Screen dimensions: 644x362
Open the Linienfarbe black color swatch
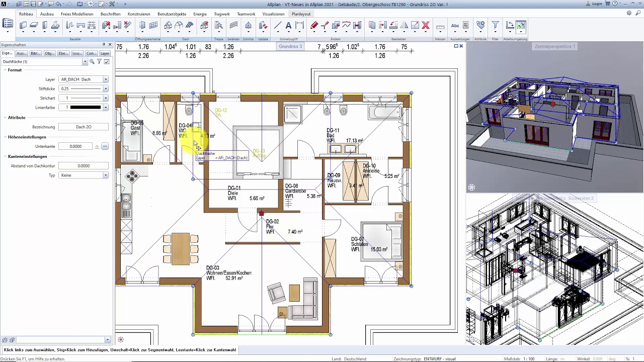[x=86, y=108]
